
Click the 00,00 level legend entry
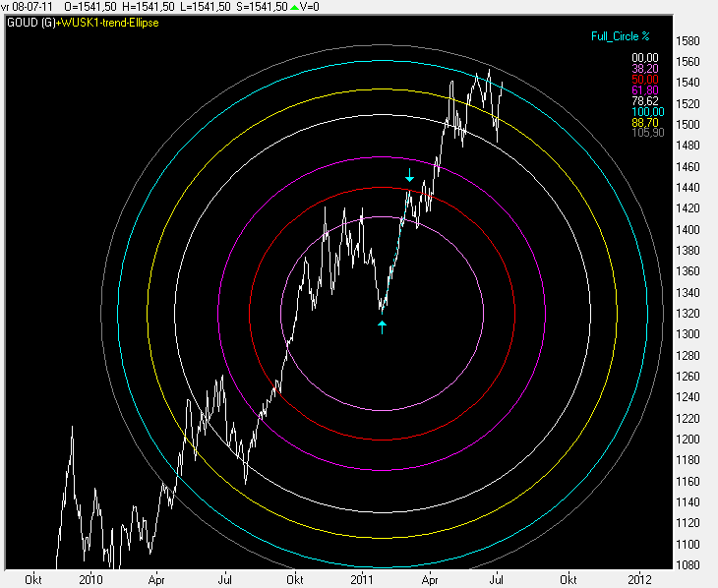pyautogui.click(x=644, y=58)
